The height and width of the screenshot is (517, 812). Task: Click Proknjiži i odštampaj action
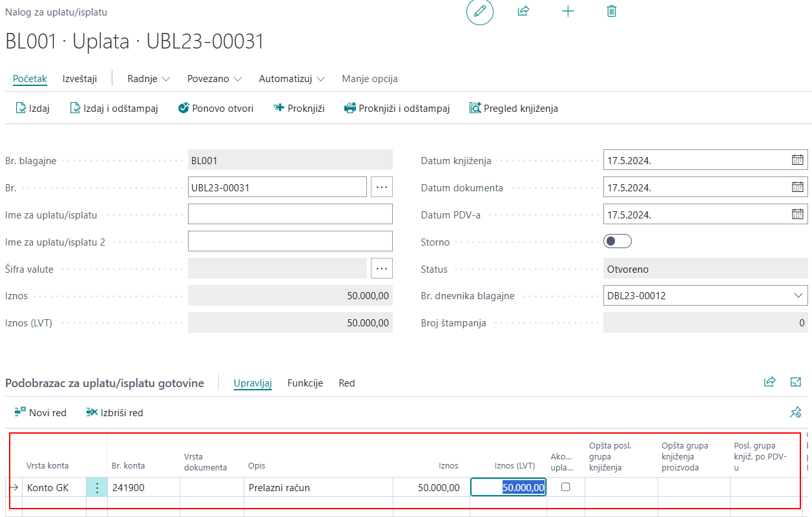click(397, 109)
